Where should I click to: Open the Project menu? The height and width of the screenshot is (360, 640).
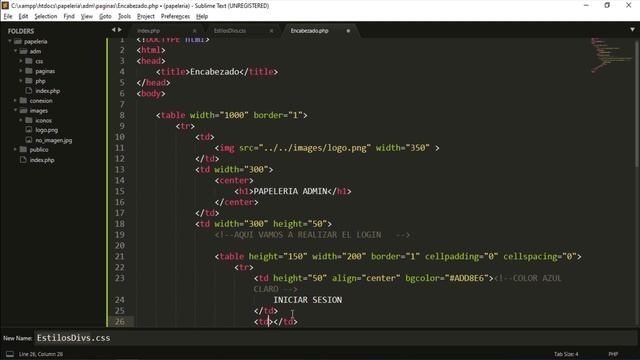click(x=146, y=16)
